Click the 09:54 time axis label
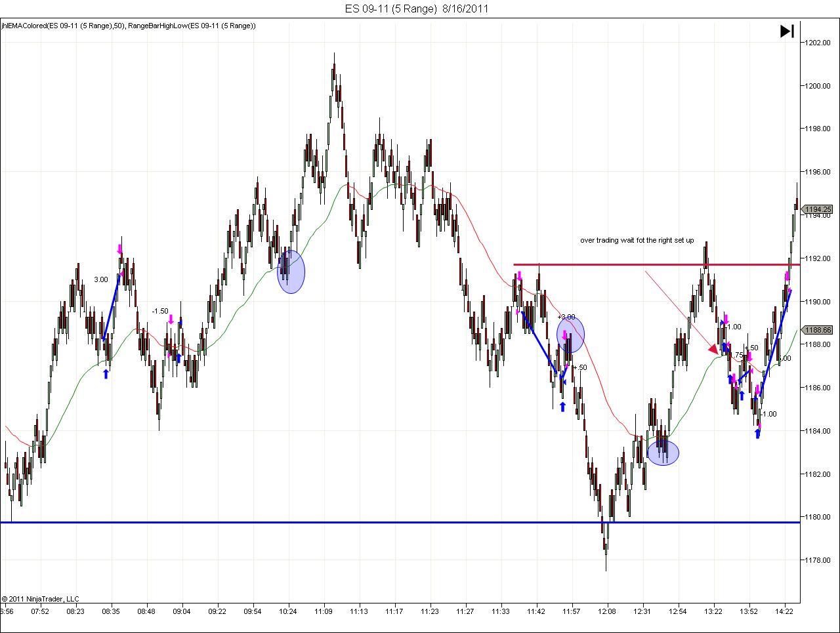Viewport: 840px width, 633px height. [x=253, y=611]
